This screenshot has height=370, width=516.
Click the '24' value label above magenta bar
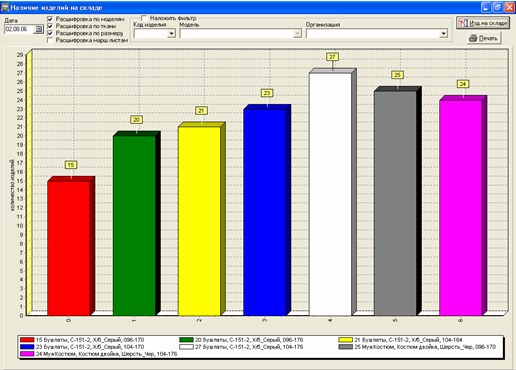pos(463,84)
